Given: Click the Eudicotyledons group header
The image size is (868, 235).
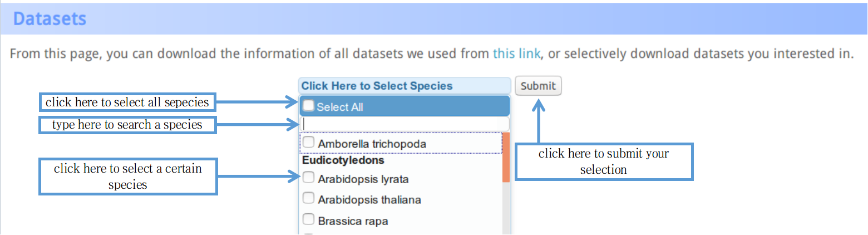Looking at the screenshot, I should (343, 160).
